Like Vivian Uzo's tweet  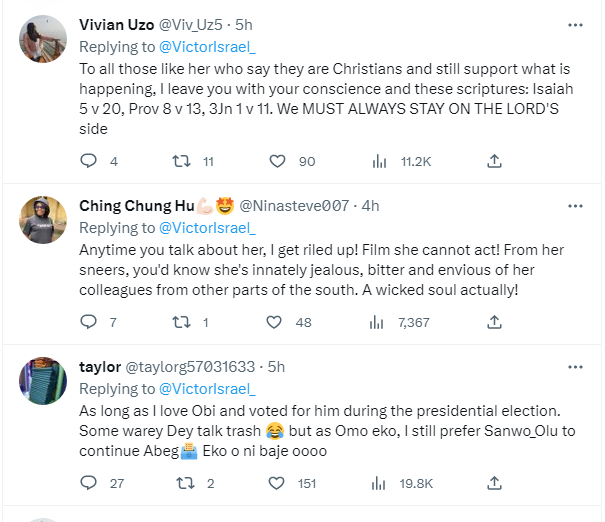pyautogui.click(x=280, y=161)
